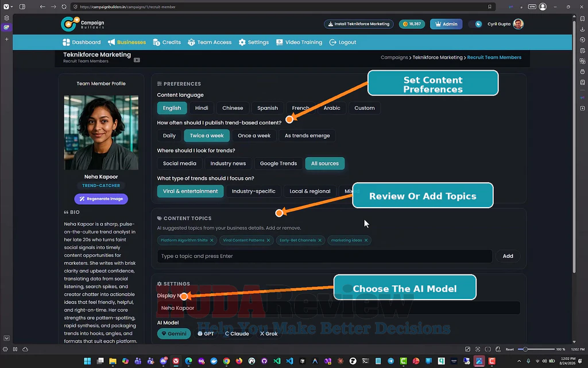Open File Explorer from taskbar
This screenshot has width=588, height=368.
[113, 361]
